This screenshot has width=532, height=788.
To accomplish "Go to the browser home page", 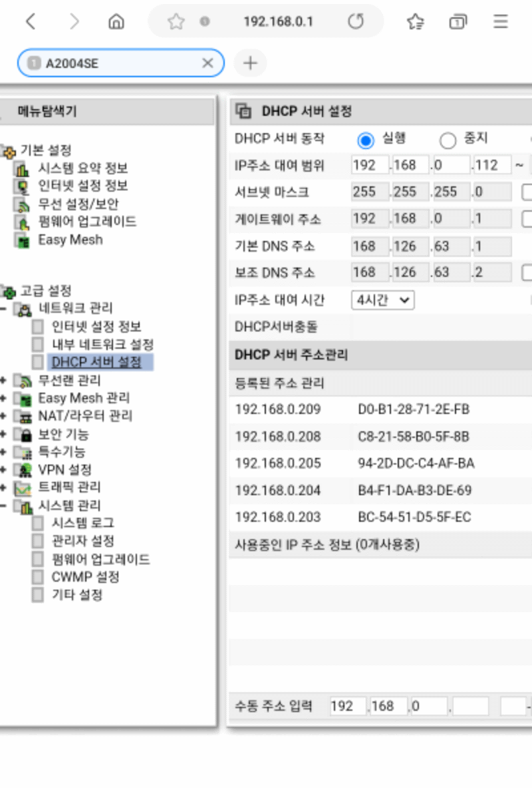I will [x=116, y=21].
